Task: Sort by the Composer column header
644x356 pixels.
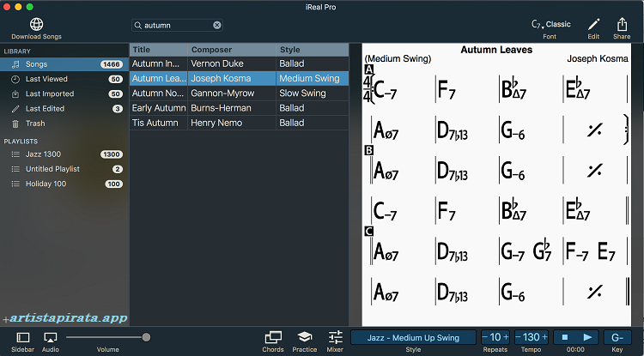Action: (232, 50)
